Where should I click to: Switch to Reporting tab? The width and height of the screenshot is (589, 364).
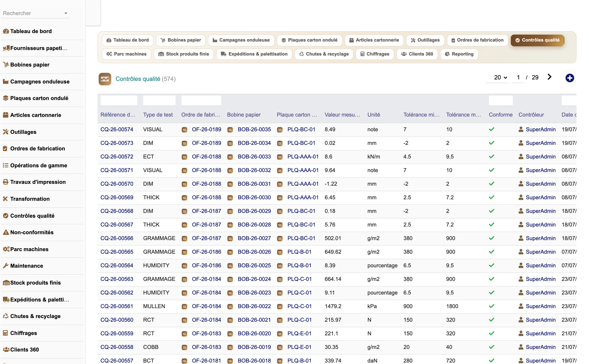(x=459, y=54)
